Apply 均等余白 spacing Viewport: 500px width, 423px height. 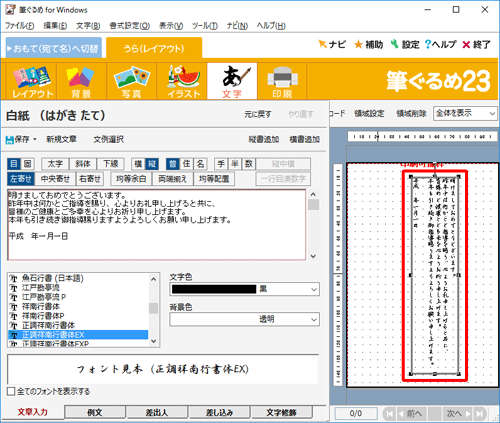click(131, 179)
